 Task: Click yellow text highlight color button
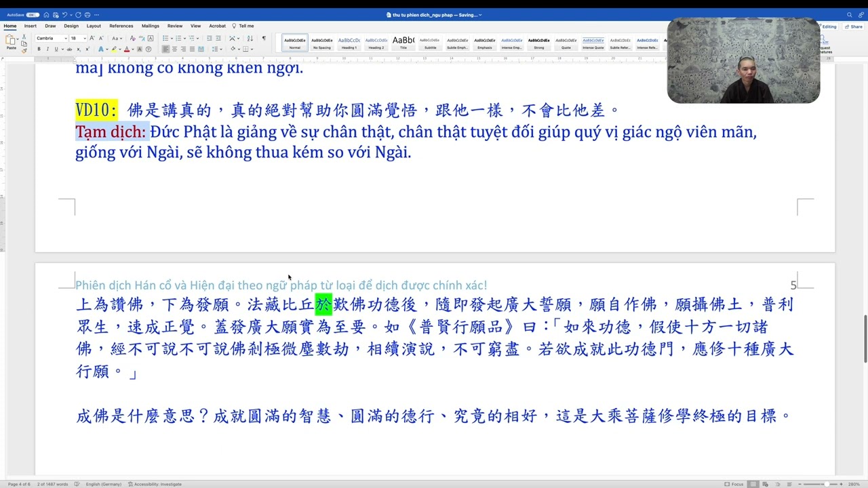[x=113, y=49]
